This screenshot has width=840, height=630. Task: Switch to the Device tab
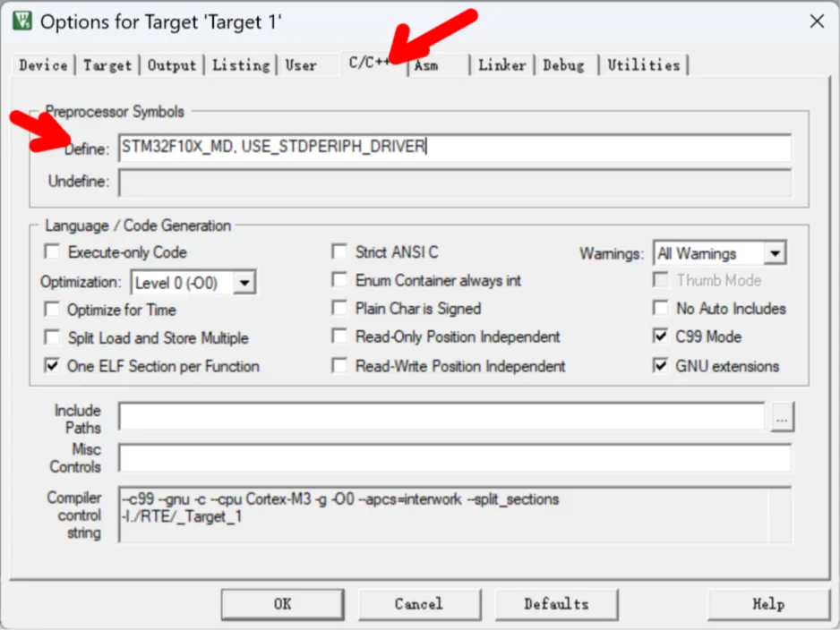coord(43,65)
